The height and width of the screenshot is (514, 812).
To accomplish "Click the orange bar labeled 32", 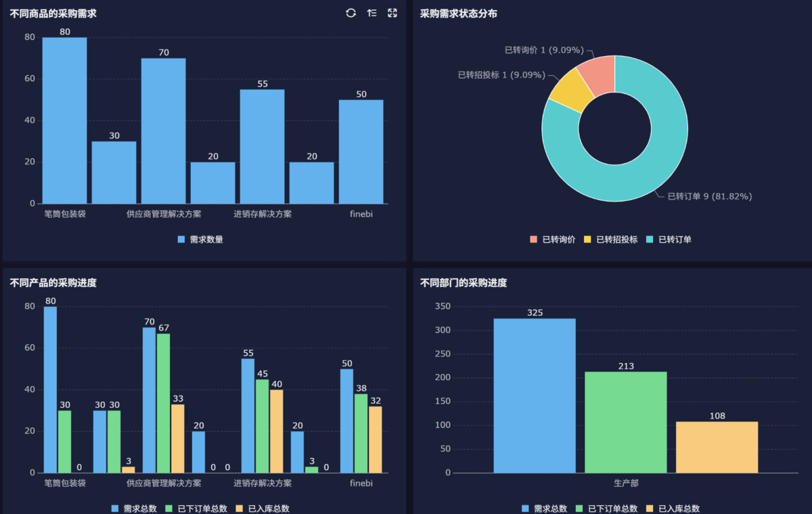I will (376, 440).
